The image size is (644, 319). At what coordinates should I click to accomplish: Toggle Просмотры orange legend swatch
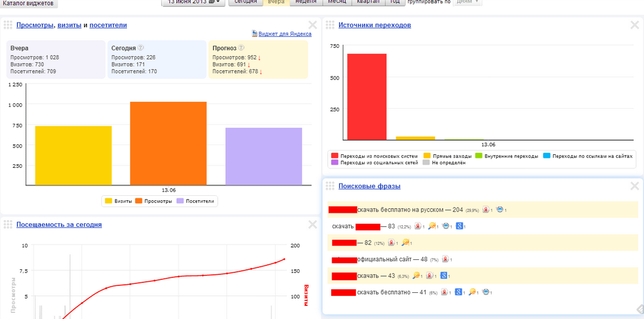click(x=139, y=201)
